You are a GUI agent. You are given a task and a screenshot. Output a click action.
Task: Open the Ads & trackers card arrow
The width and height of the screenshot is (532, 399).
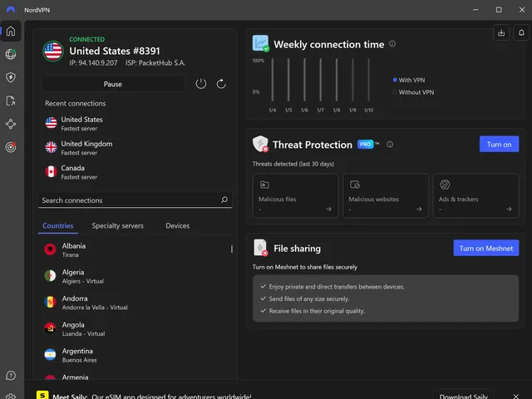coord(509,209)
